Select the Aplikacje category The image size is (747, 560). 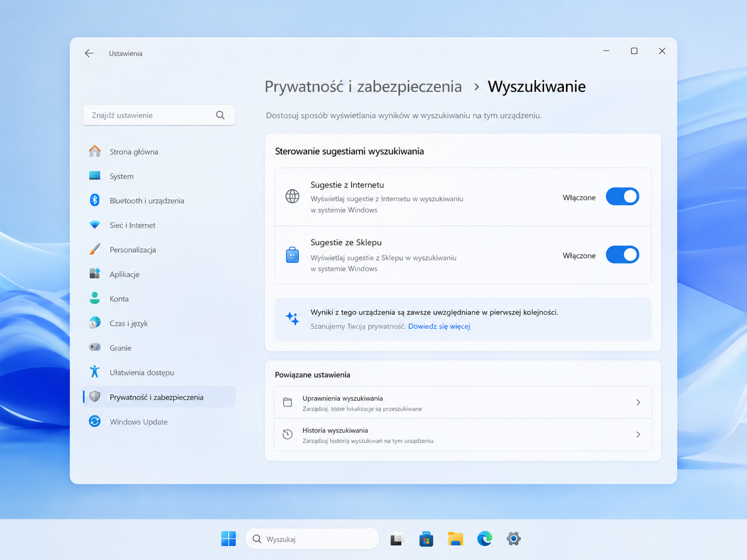click(159, 274)
